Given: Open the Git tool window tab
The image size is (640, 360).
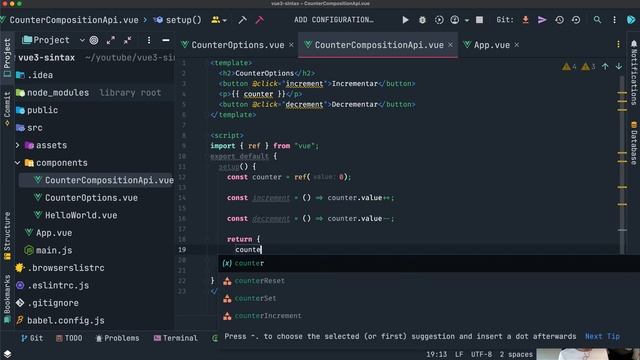Looking at the screenshot, I should click(x=32, y=338).
